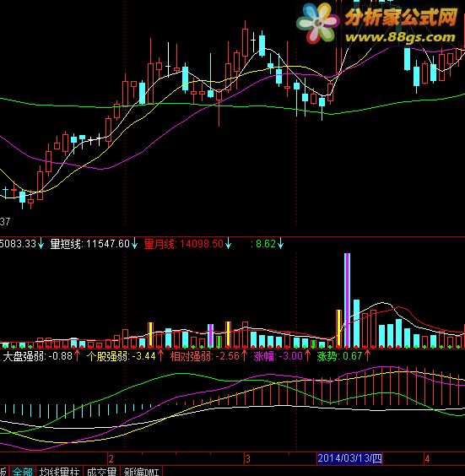Click the down arrow after 量月线 value
465x476 pixels.
pos(228,244)
